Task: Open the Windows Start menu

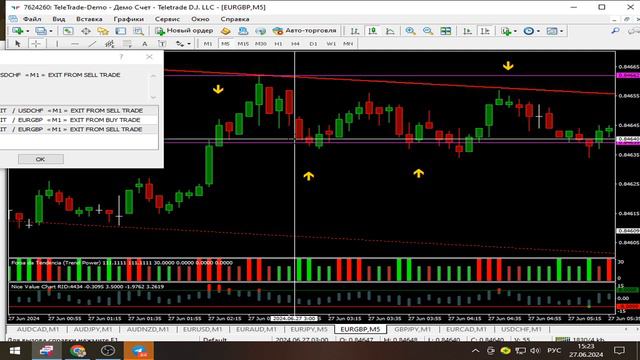Action: (15, 351)
